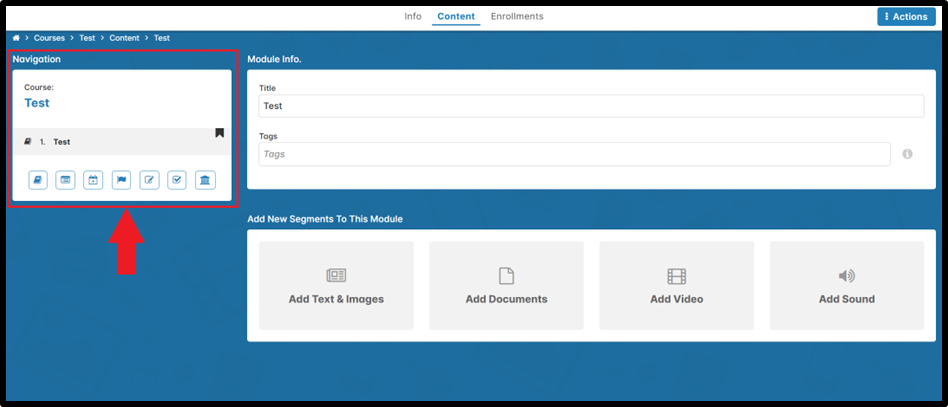Screen dimensions: 948x407
Task: Click Add Video segment button
Action: click(x=676, y=285)
